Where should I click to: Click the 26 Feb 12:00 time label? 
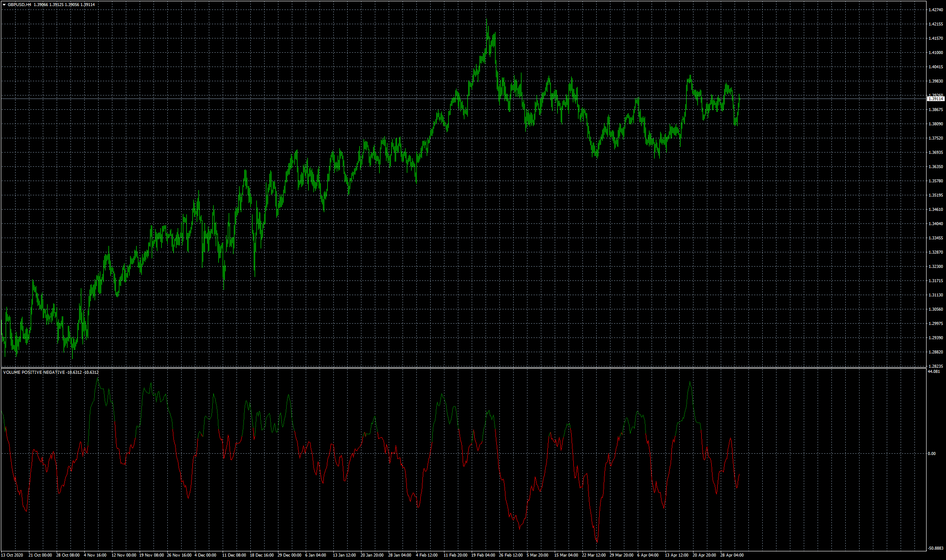click(x=511, y=555)
